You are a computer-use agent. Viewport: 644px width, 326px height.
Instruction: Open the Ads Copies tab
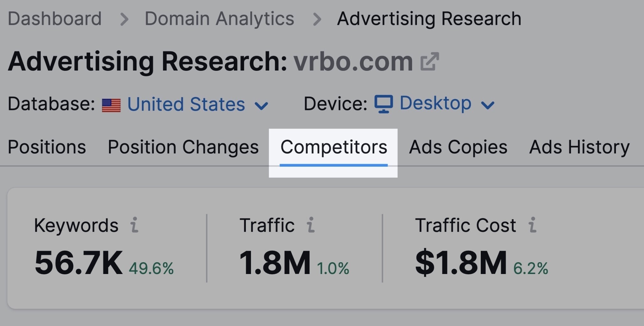pos(458,147)
